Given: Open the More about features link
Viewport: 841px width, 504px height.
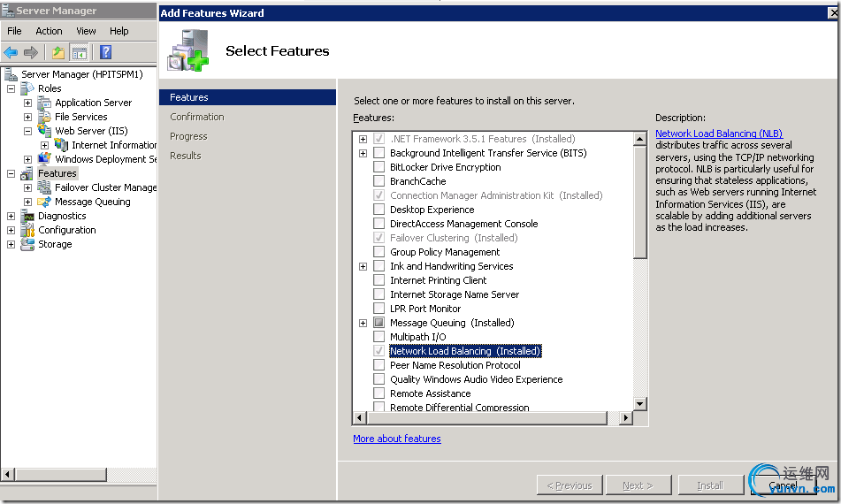Looking at the screenshot, I should [x=396, y=439].
